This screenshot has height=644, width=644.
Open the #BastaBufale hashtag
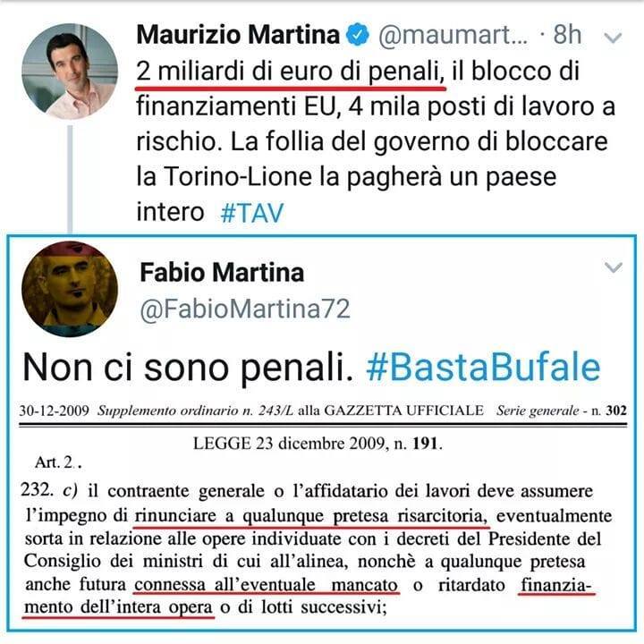click(483, 368)
